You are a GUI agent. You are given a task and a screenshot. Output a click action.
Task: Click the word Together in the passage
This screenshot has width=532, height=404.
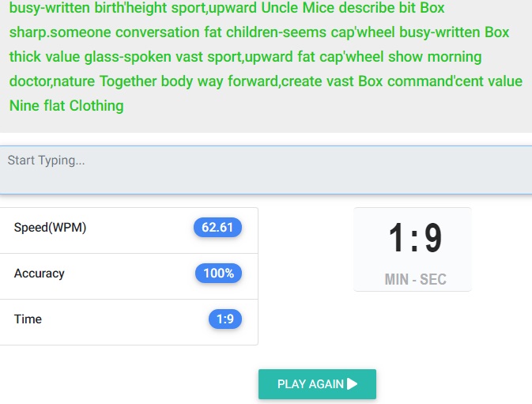pyautogui.click(x=129, y=81)
